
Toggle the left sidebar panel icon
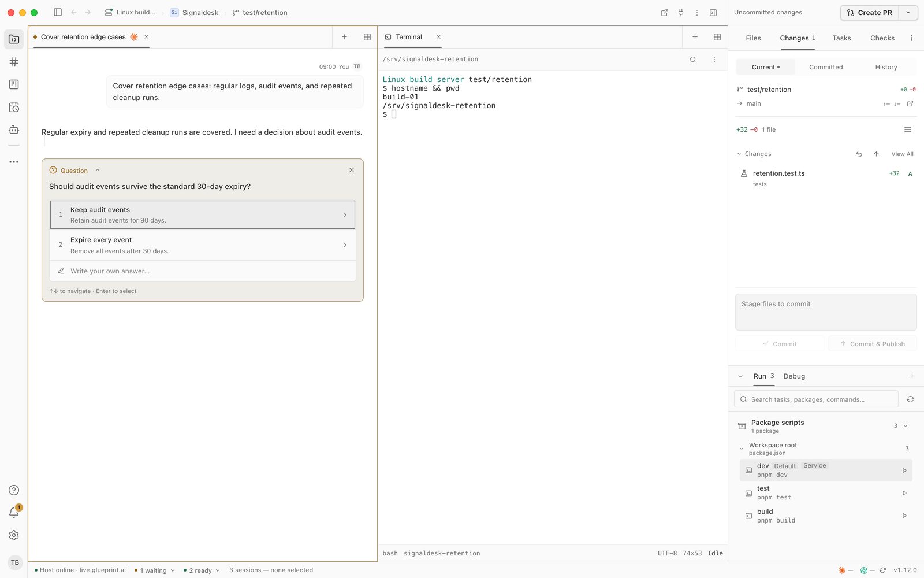click(x=58, y=12)
